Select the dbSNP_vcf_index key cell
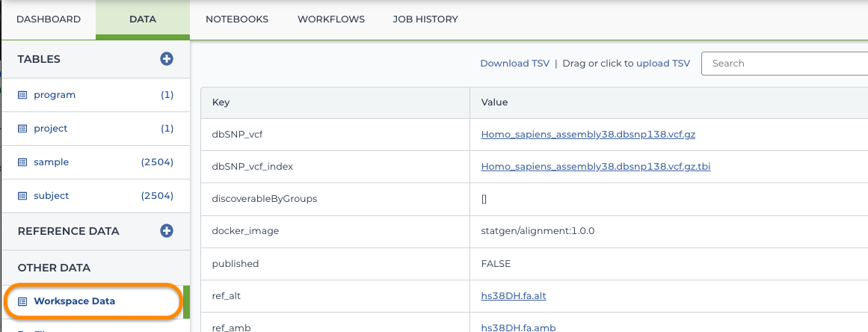 click(x=336, y=167)
